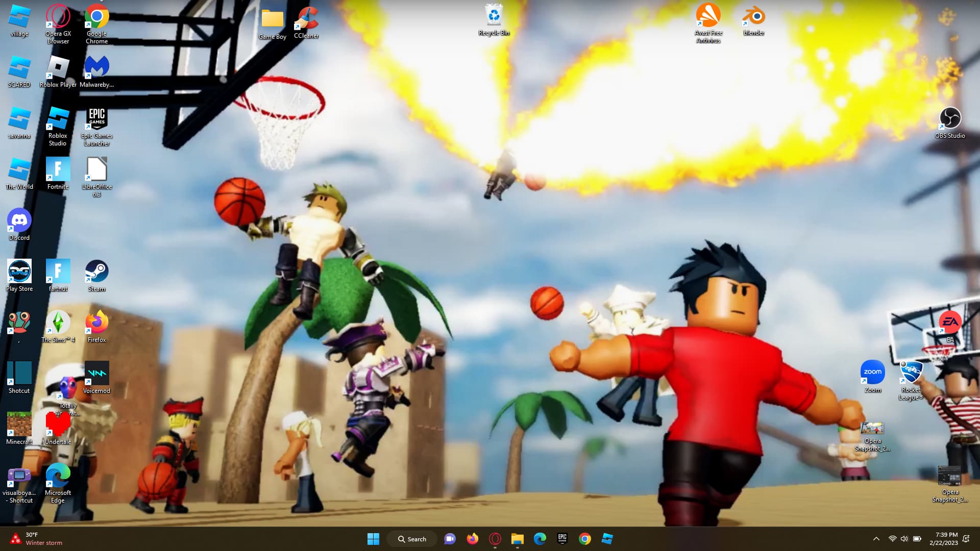Open The Sims 4 shortcut
This screenshot has width=980, height=551.
pyautogui.click(x=58, y=327)
